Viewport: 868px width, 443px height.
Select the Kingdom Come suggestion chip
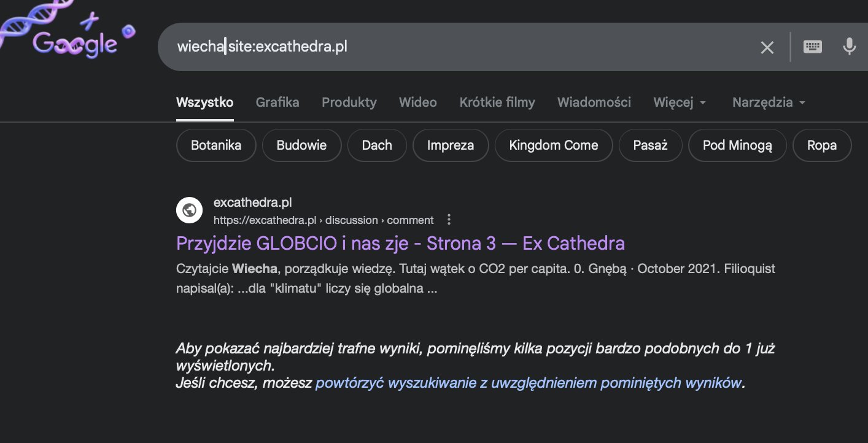tap(554, 145)
